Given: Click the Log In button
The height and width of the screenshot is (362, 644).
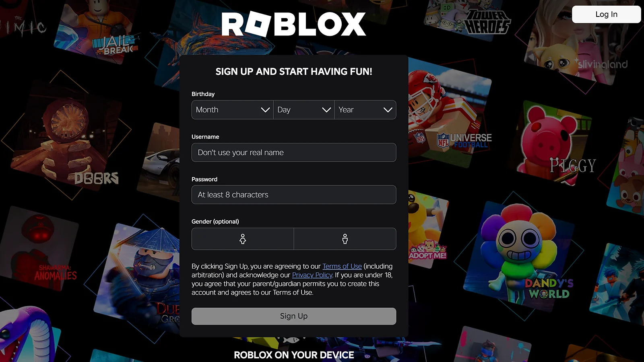Looking at the screenshot, I should [x=606, y=14].
